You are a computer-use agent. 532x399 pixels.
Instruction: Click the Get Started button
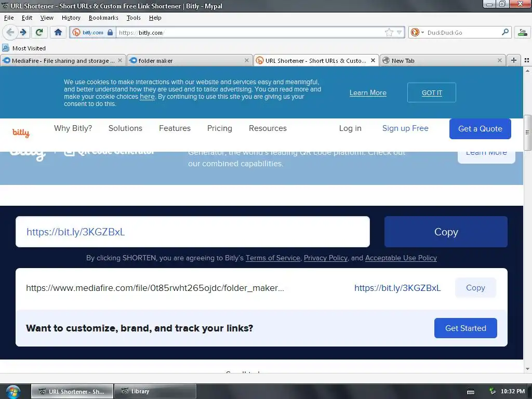pos(465,328)
